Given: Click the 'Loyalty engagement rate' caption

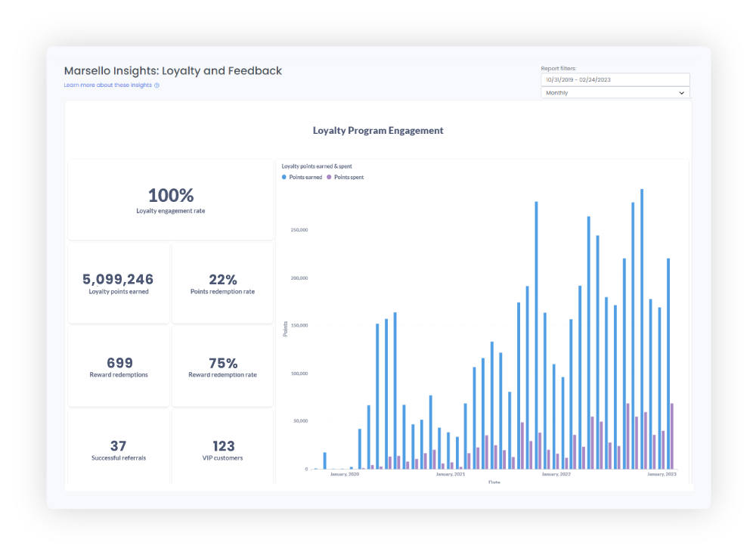Looking at the screenshot, I should [x=171, y=211].
